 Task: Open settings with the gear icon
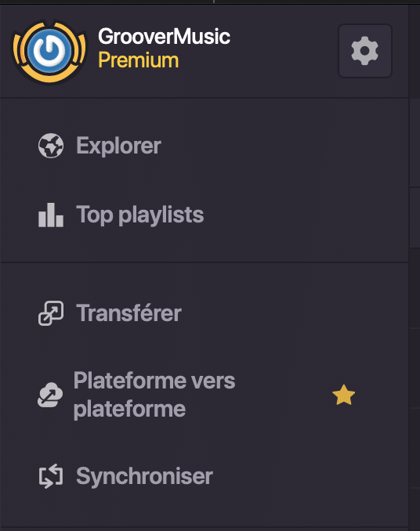click(365, 51)
